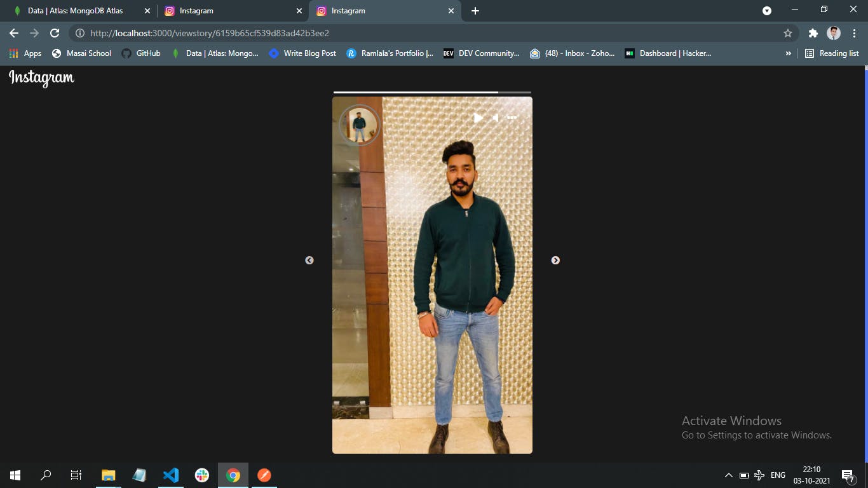
Task: Open the (48) - Inbox - Zoho bookmark
Action: 573,53
